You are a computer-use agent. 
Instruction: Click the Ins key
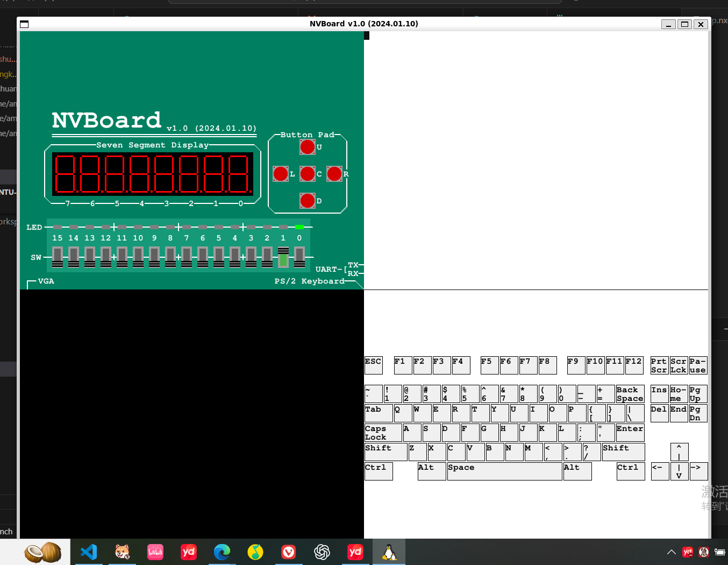[660, 394]
